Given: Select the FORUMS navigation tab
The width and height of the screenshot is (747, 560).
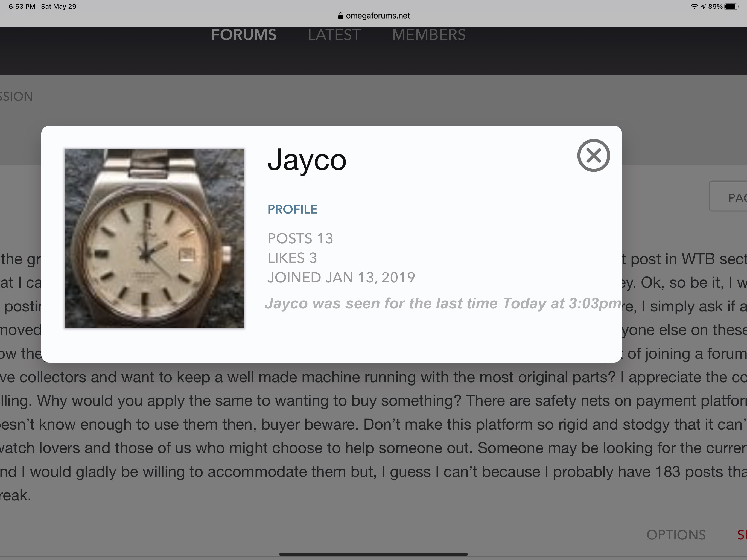Looking at the screenshot, I should pos(244,35).
